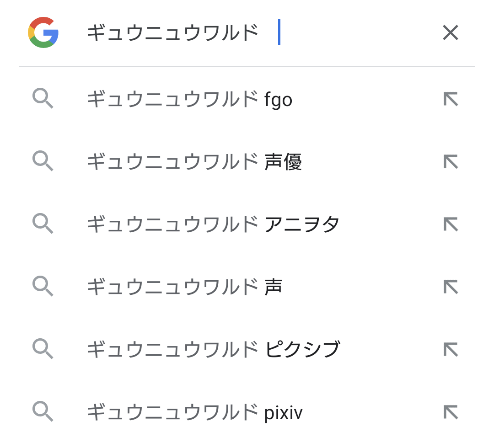
Task: Click the magnifier icon beside the 声 suggestion
Action: (43, 287)
